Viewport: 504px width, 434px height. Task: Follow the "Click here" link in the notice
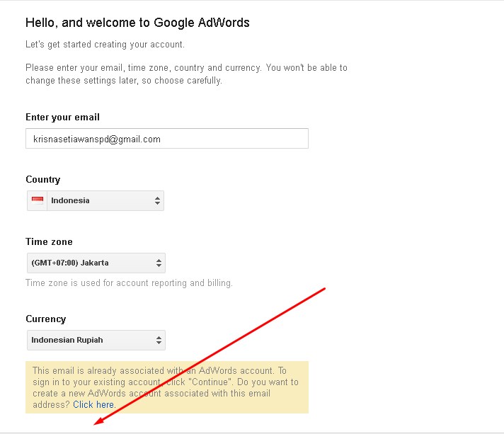[93, 404]
